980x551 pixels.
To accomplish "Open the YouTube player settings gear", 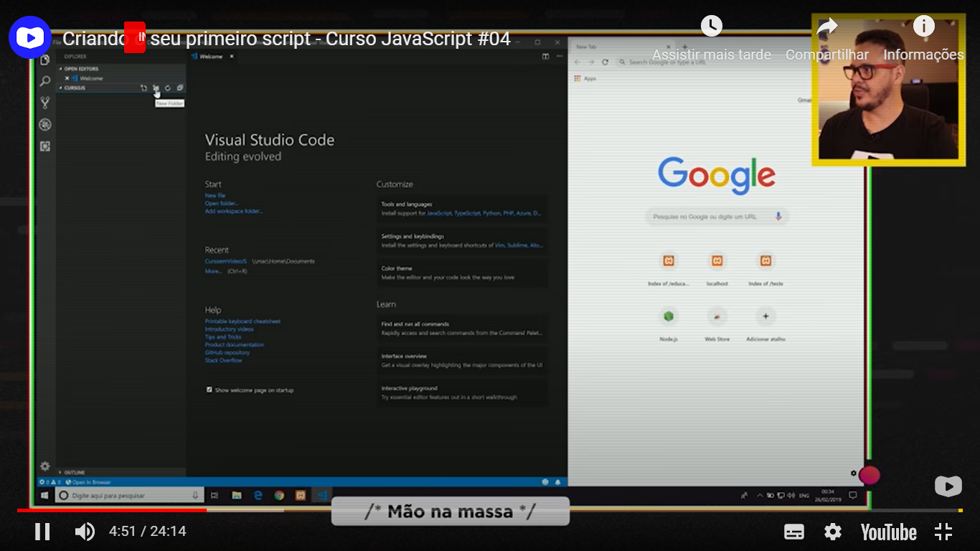I will coord(833,532).
